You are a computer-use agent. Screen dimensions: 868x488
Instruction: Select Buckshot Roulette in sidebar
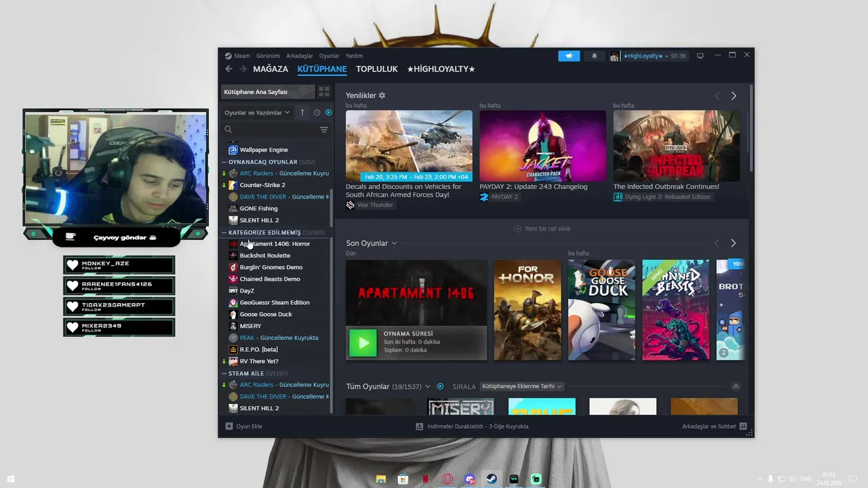(265, 256)
